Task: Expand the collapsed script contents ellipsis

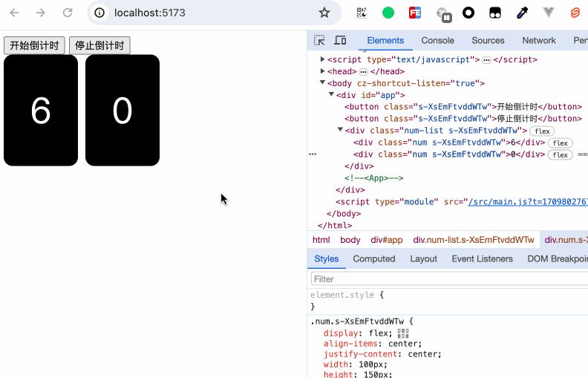Action: 486,60
